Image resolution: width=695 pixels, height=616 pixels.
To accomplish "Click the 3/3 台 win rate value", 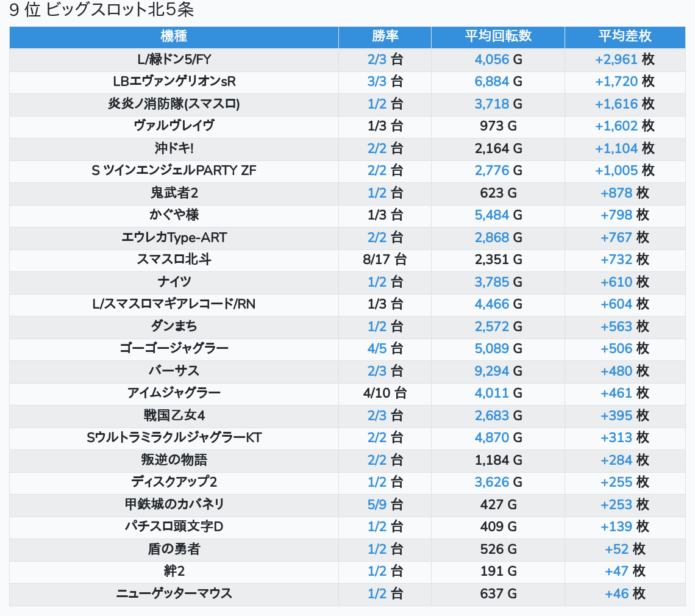I will pyautogui.click(x=385, y=82).
